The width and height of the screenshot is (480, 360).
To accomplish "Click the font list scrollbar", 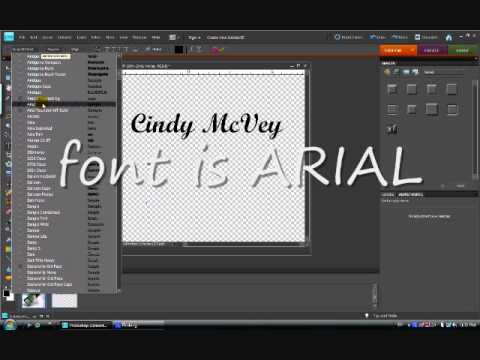I will 118,173.
